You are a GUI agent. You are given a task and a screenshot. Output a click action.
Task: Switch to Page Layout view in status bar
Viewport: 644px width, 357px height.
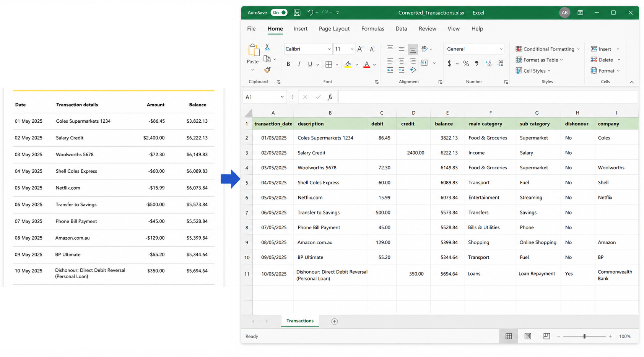(528, 336)
